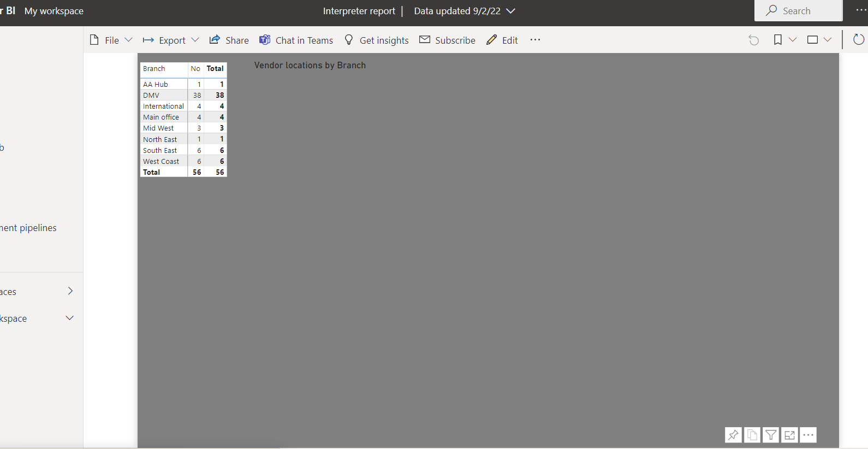Select the South East row
Image resolution: width=868 pixels, height=449 pixels.
pos(183,150)
